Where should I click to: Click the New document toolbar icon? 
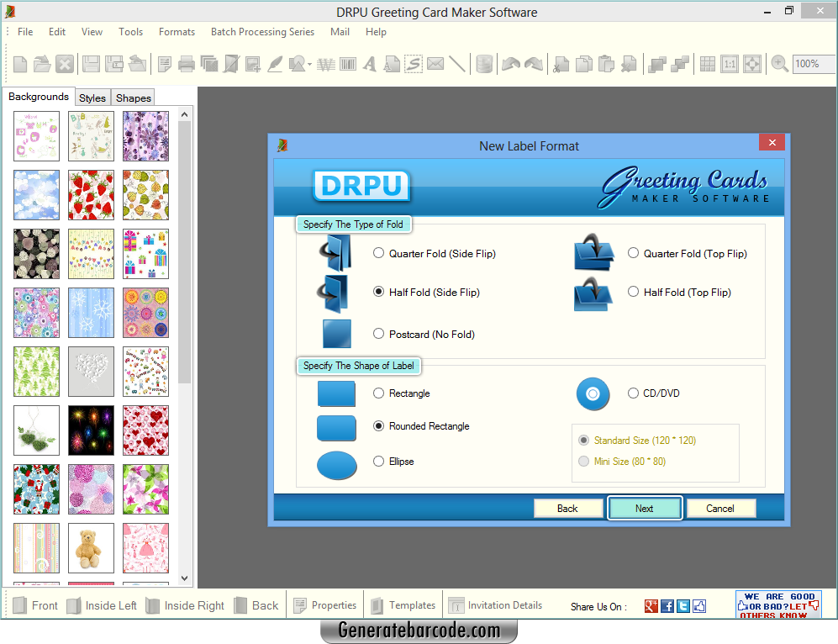(20, 64)
